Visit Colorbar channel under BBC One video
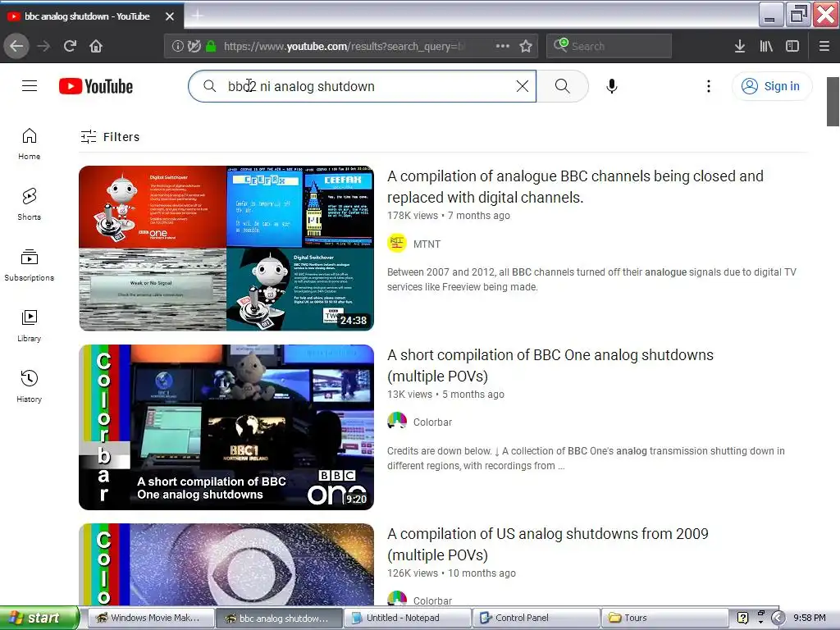840x630 pixels. 432,422
